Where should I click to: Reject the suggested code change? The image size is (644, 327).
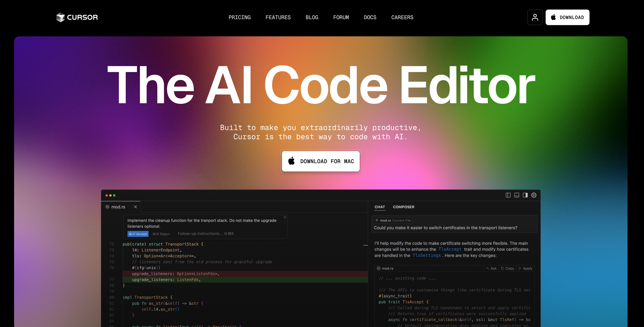(x=161, y=234)
